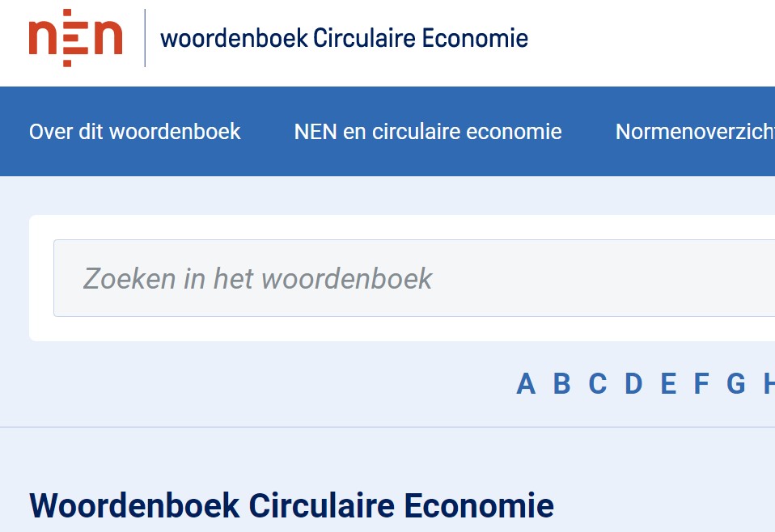Jump to terms starting with B

pyautogui.click(x=561, y=384)
